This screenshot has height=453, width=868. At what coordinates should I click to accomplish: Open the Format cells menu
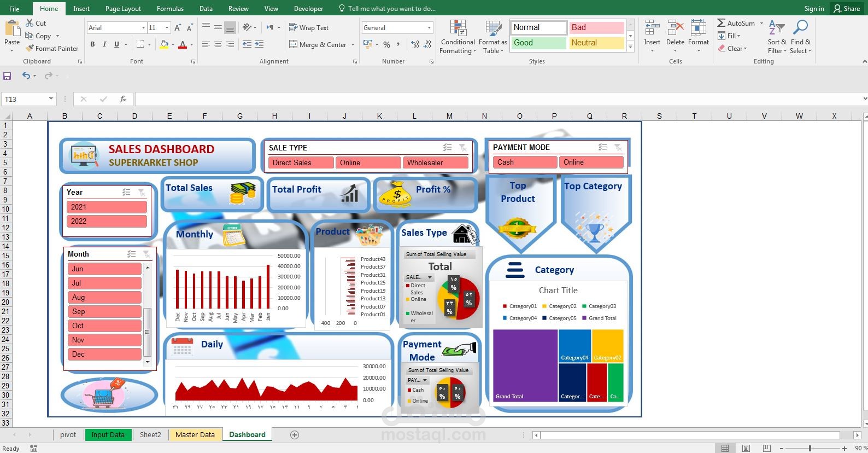pos(699,36)
